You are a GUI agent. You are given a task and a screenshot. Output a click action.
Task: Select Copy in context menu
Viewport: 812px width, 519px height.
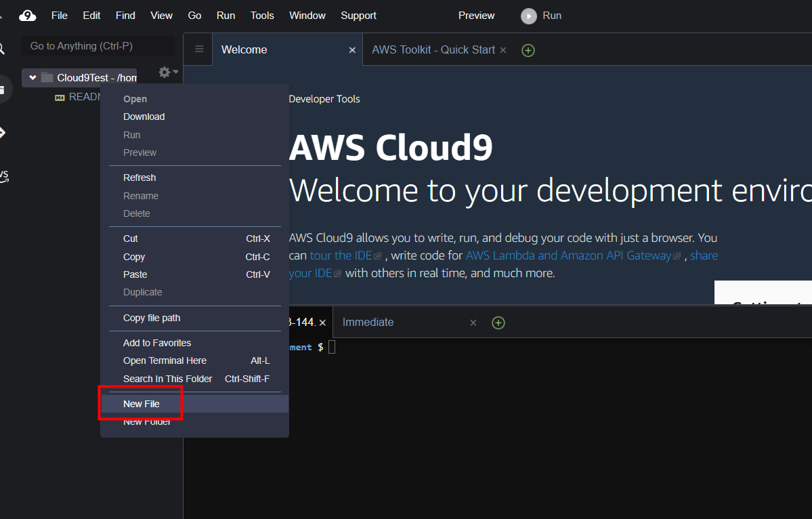195,257
